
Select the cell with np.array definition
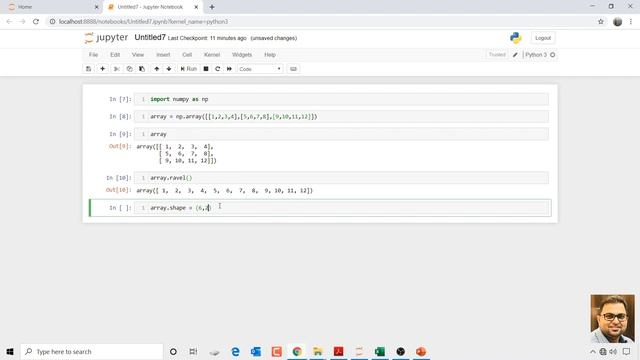(341, 117)
